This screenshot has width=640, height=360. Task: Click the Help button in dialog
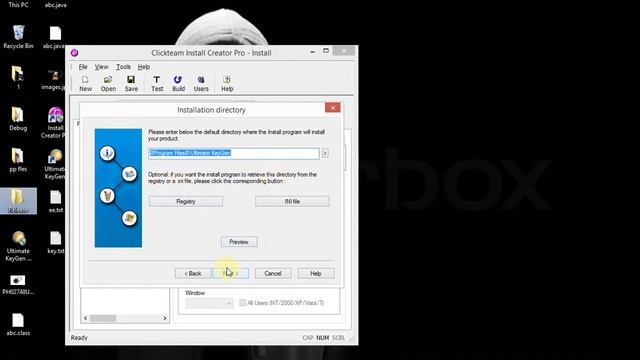click(x=316, y=273)
